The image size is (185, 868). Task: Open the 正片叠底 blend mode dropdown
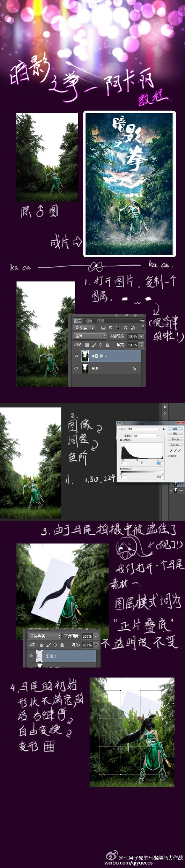coord(45,636)
